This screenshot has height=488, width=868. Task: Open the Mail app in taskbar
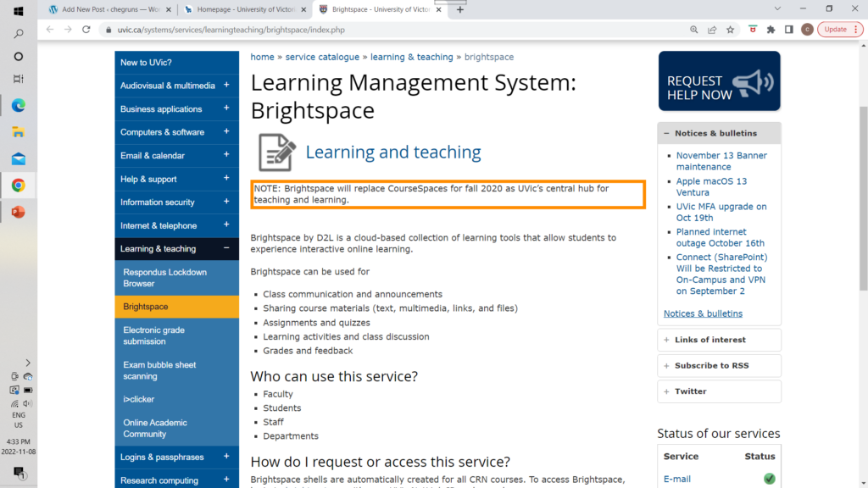pyautogui.click(x=18, y=158)
